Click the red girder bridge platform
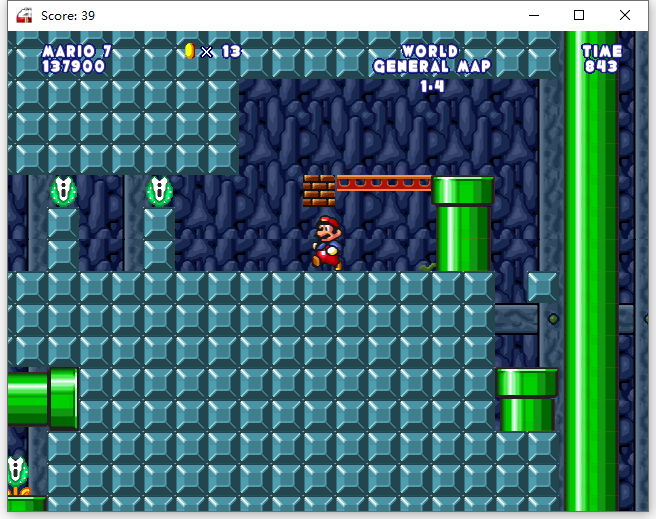The image size is (656, 519). coord(384,183)
